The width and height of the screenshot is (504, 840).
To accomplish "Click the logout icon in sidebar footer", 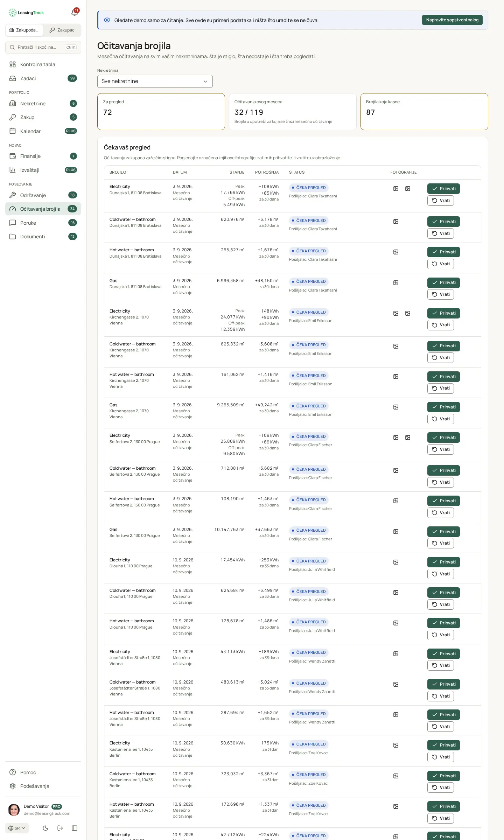I will pos(60,828).
